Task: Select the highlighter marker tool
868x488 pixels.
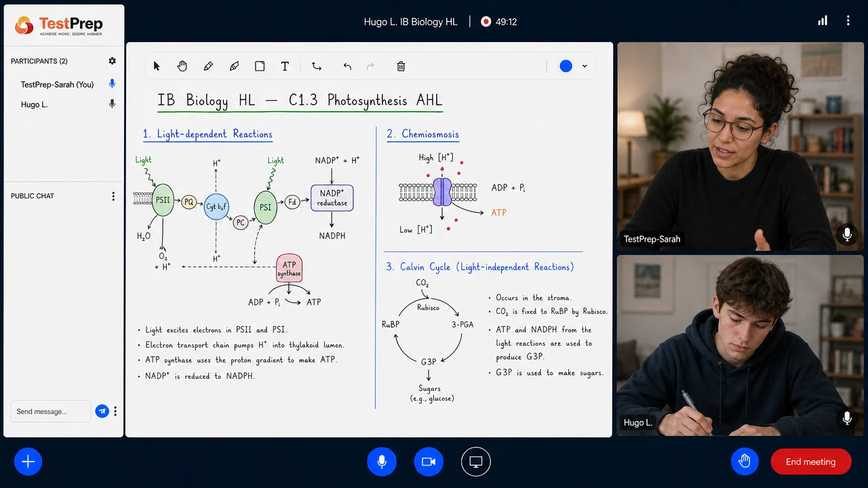Action: [234, 66]
